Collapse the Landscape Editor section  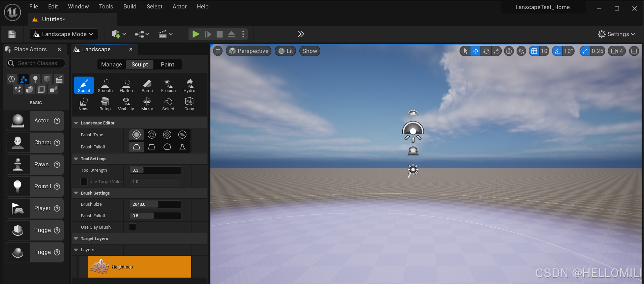76,123
